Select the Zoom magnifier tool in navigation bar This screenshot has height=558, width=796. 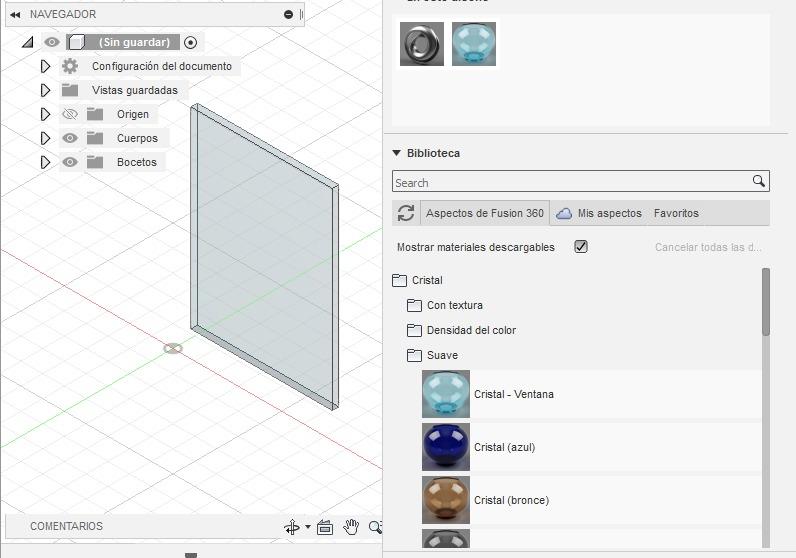click(376, 528)
